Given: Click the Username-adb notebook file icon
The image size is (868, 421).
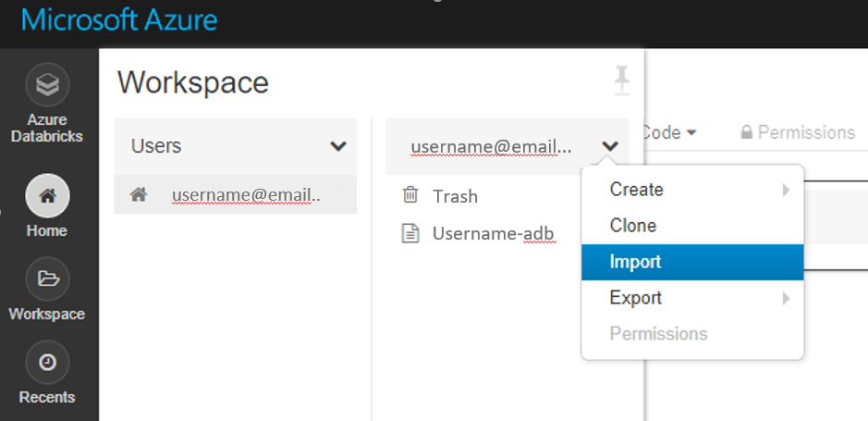Looking at the screenshot, I should tap(410, 233).
